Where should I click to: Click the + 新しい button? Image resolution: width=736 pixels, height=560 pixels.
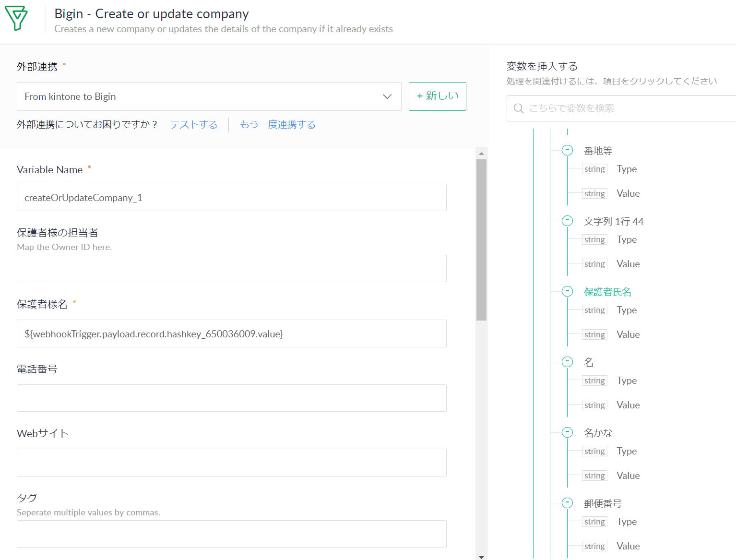coord(437,96)
